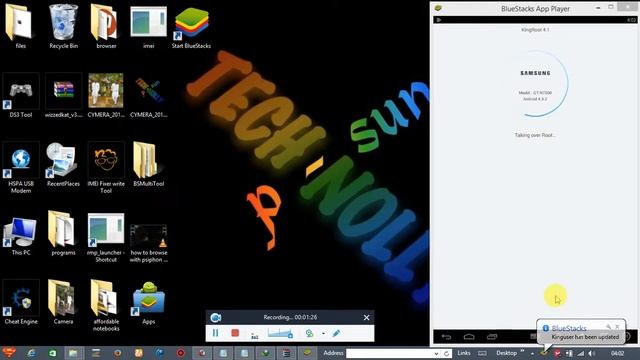Open the taskbar Address dropdown arrow
This screenshot has height=360, width=640.
click(436, 353)
